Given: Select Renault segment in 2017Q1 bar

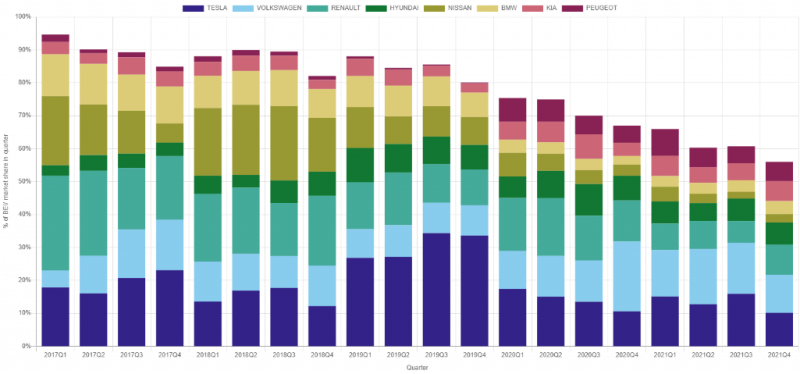Looking at the screenshot, I should click(x=56, y=223).
